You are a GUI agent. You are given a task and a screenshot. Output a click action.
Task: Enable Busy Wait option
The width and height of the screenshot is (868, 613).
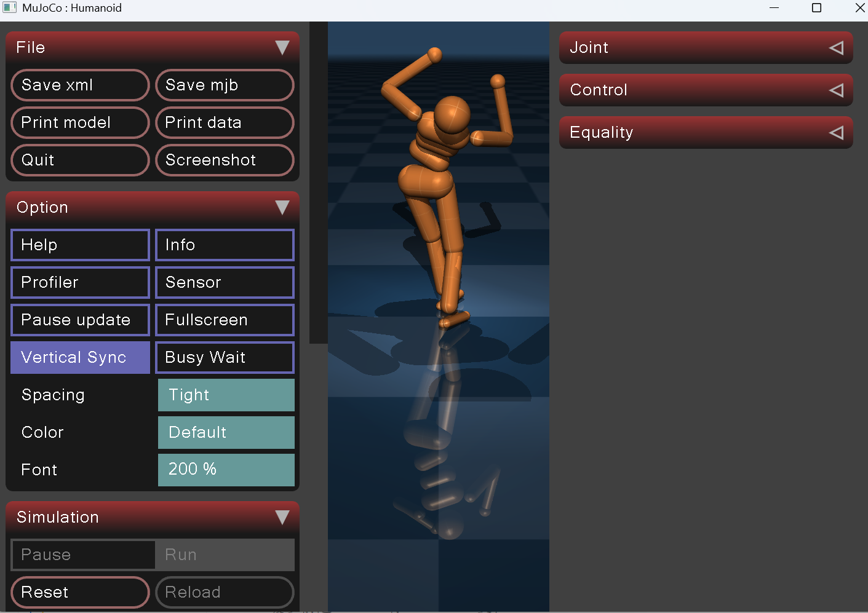point(225,357)
